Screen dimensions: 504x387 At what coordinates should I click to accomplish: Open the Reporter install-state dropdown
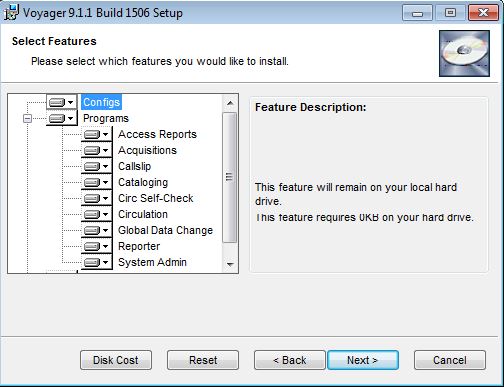97,246
